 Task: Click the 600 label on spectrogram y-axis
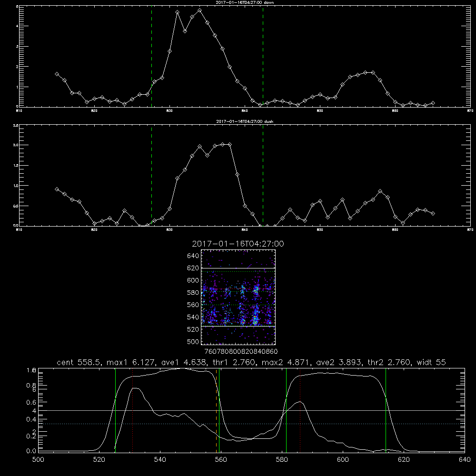coord(193,280)
